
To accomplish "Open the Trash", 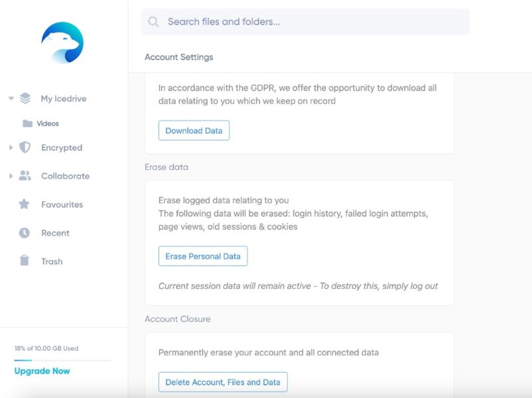I will pyautogui.click(x=51, y=261).
